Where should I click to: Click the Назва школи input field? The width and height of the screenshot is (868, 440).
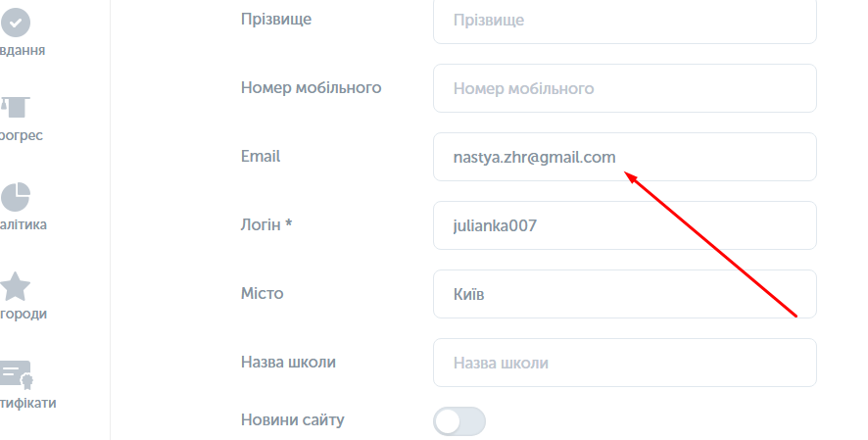click(x=624, y=363)
